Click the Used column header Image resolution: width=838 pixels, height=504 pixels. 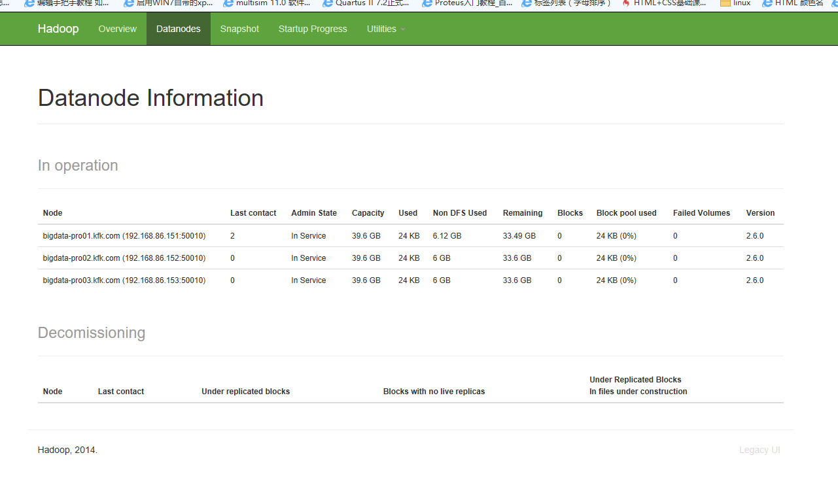(x=408, y=213)
